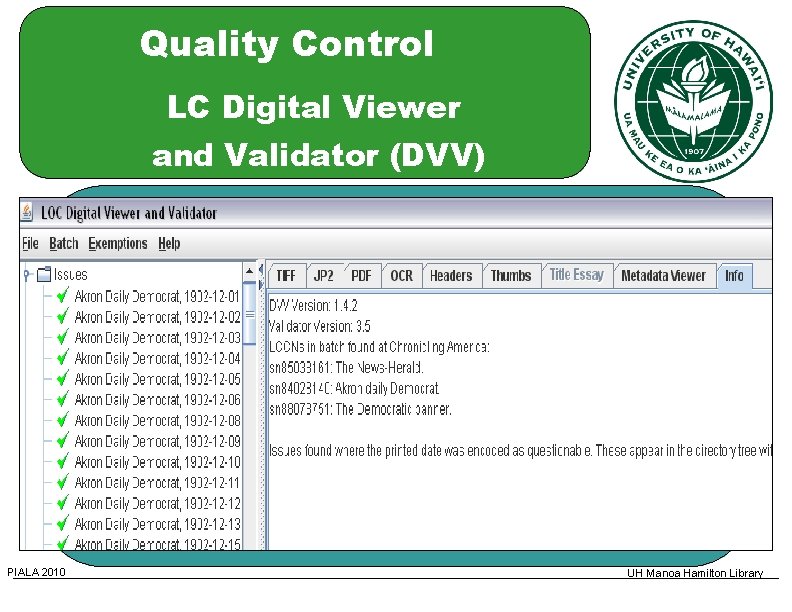Screen dimensions: 792x612
Task: Collapse the Issues tree node
Action: coord(27,275)
